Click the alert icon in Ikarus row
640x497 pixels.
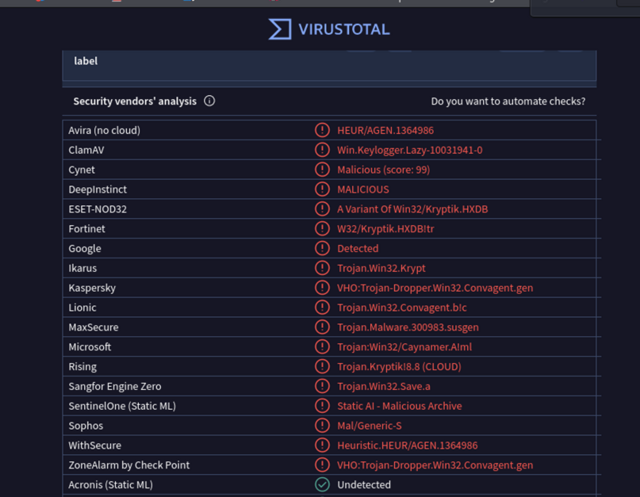click(322, 268)
